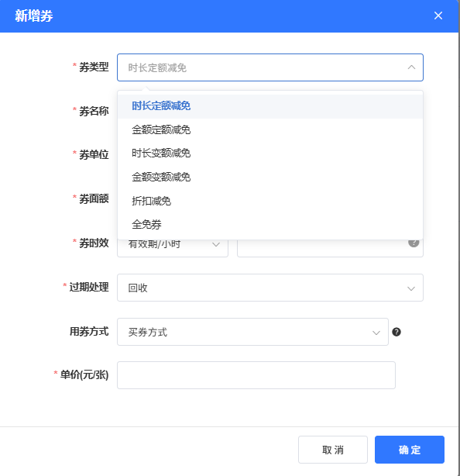Click the help icon beside 用券方式
This screenshot has height=476, width=460.
396,332
